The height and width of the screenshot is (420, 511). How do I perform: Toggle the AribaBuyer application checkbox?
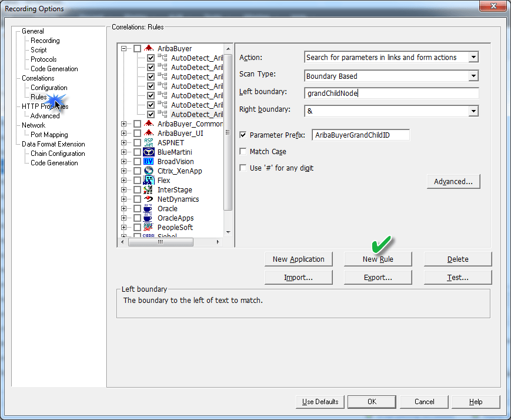[x=137, y=49]
